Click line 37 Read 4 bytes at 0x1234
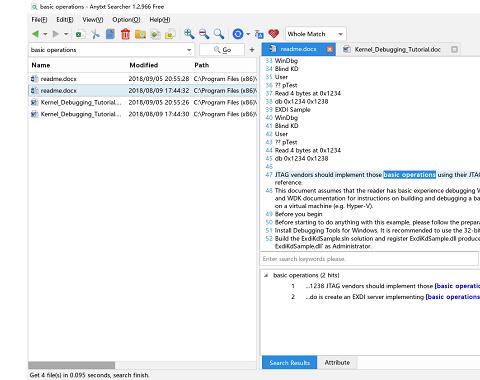The width and height of the screenshot is (480, 380). coord(308,93)
